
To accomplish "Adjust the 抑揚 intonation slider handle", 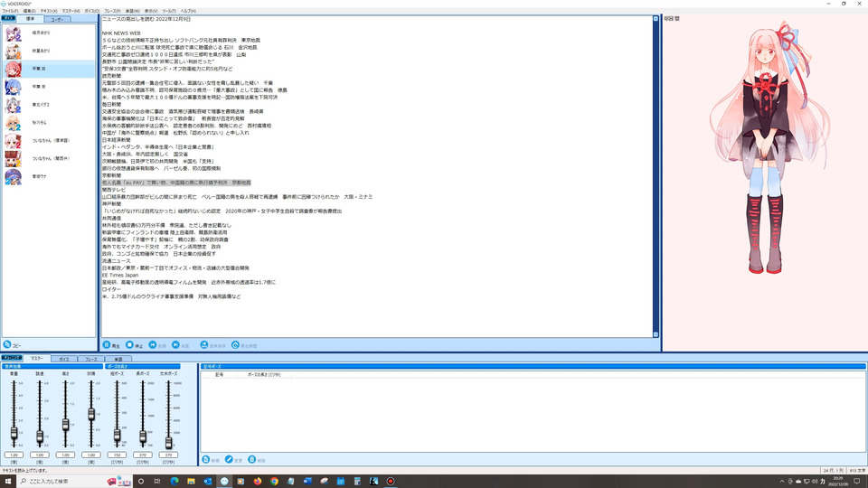I will tap(91, 413).
